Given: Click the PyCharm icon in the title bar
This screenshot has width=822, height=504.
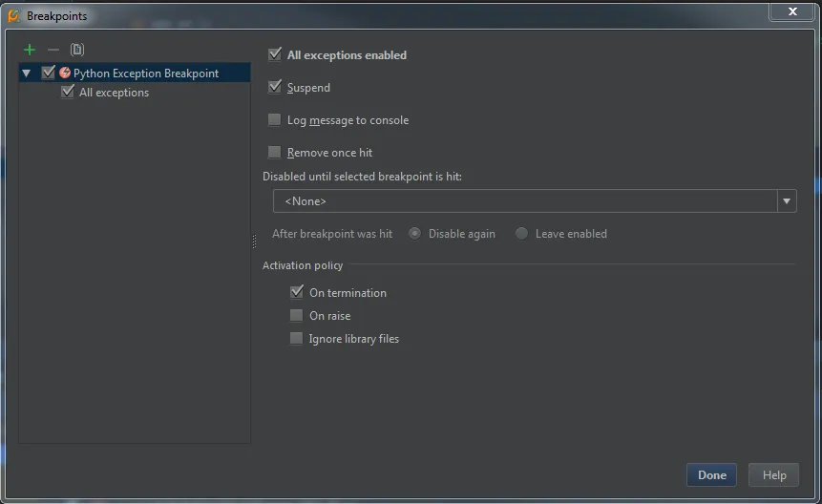Looking at the screenshot, I should click(x=13, y=15).
